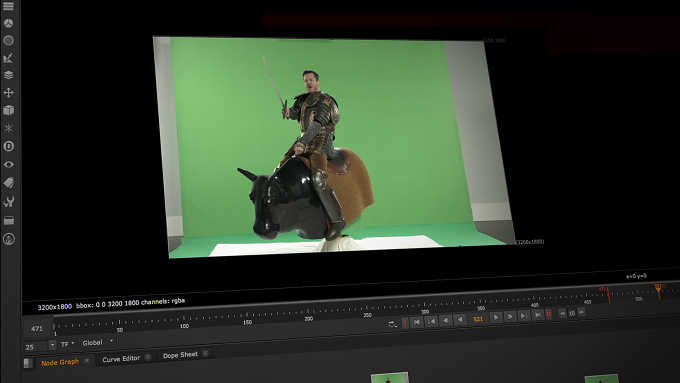Viewport: 680px width, 383px height.
Task: Switch to the Dope Sheet tab
Action: [x=180, y=355]
